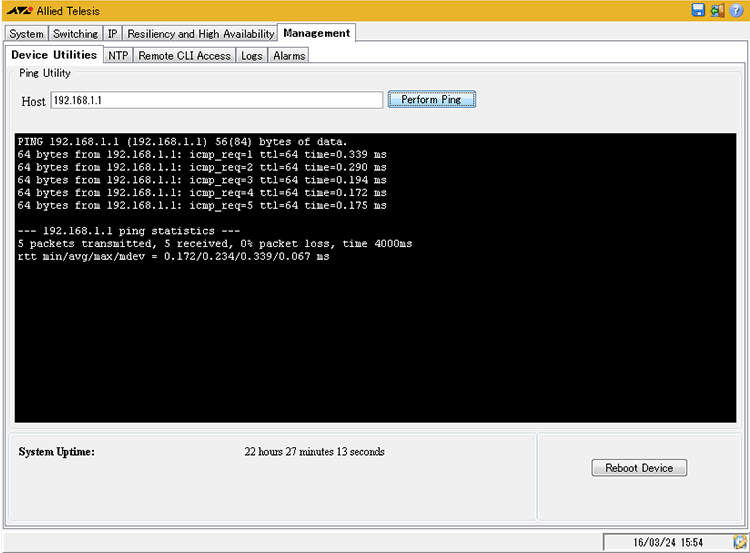750x553 pixels.
Task: Open the Remote CLI Access sub-tab
Action: tap(184, 55)
